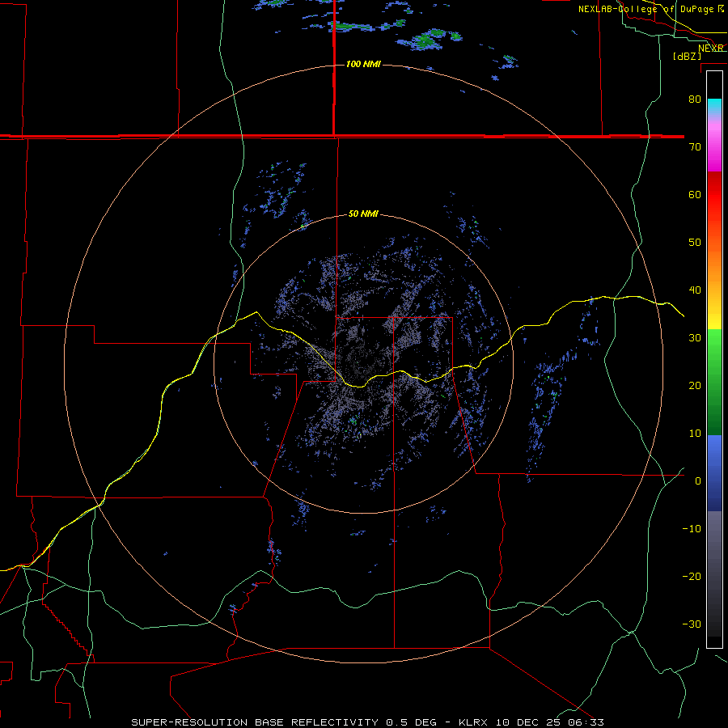The height and width of the screenshot is (728, 728).
Task: Click the 10 value on the color scale
Action: click(x=695, y=434)
